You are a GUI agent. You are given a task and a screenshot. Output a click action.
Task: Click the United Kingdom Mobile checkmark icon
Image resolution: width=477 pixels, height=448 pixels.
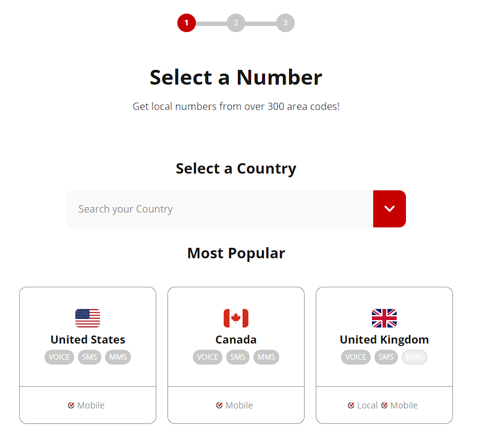(x=384, y=405)
